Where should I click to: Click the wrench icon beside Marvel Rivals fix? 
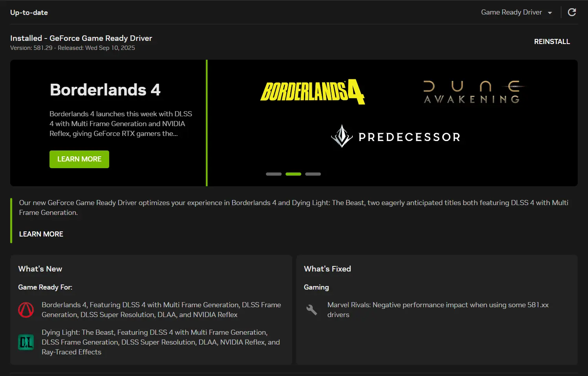[311, 310]
